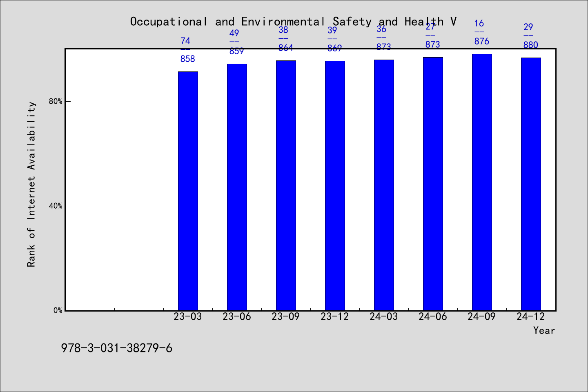Click the 80% y-axis tick label

(x=56, y=101)
